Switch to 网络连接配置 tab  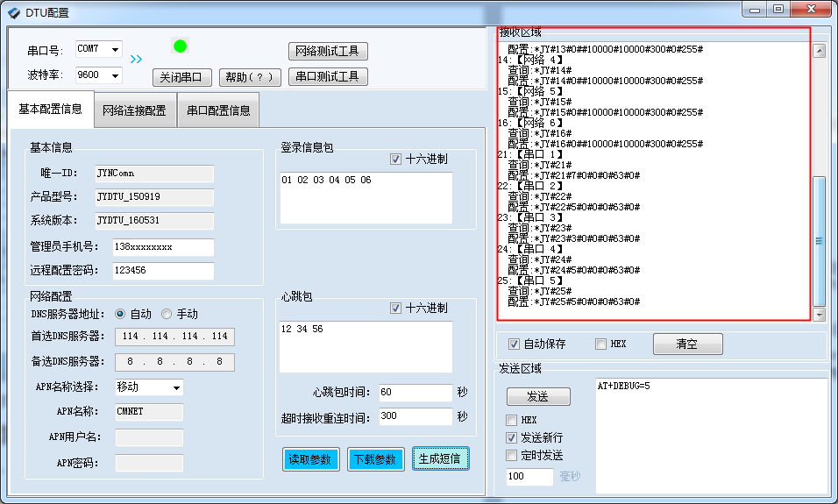click(133, 111)
